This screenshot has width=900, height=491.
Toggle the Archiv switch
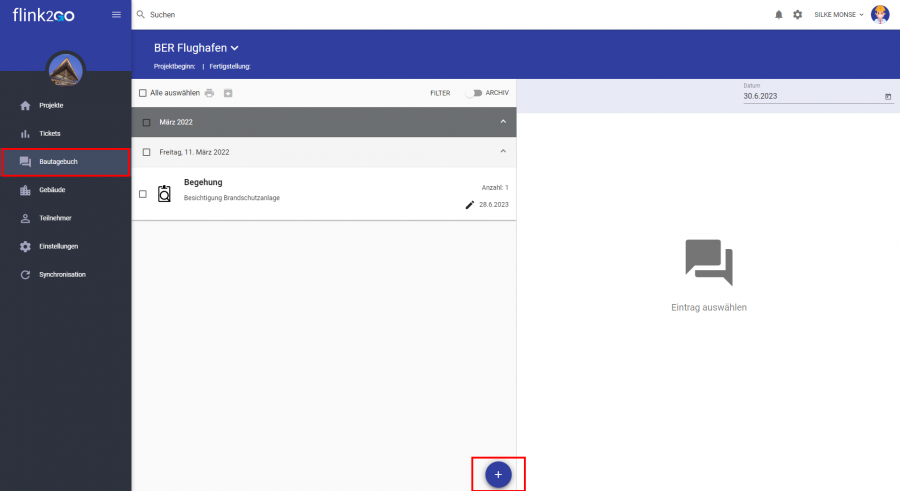point(473,93)
